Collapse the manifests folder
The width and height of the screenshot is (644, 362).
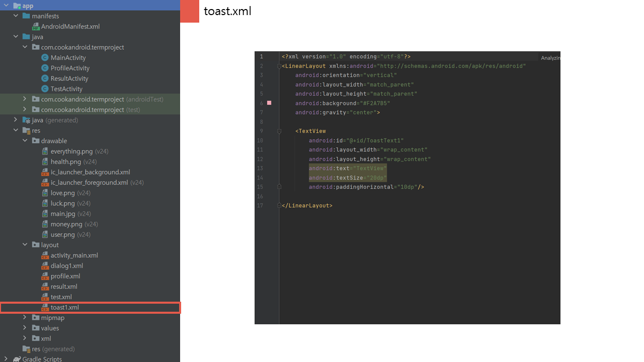tap(16, 16)
